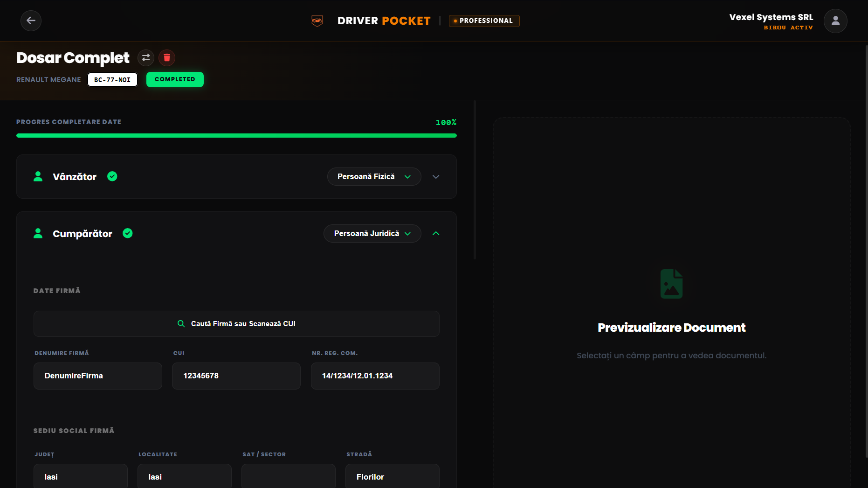Click the swap arrows icon beside Dosar Complet
Viewport: 868px width, 488px height.
pos(146,57)
